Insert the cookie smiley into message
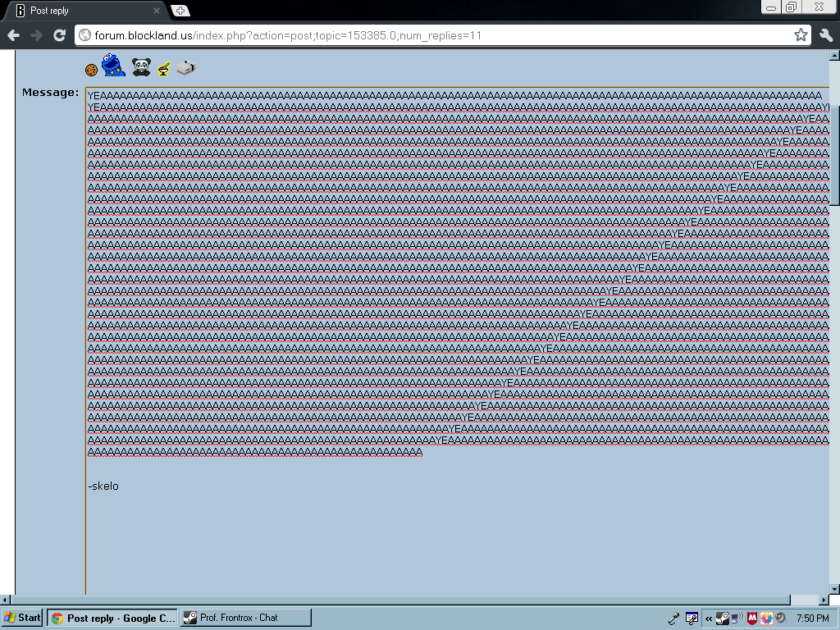840x630 pixels. click(x=91, y=71)
